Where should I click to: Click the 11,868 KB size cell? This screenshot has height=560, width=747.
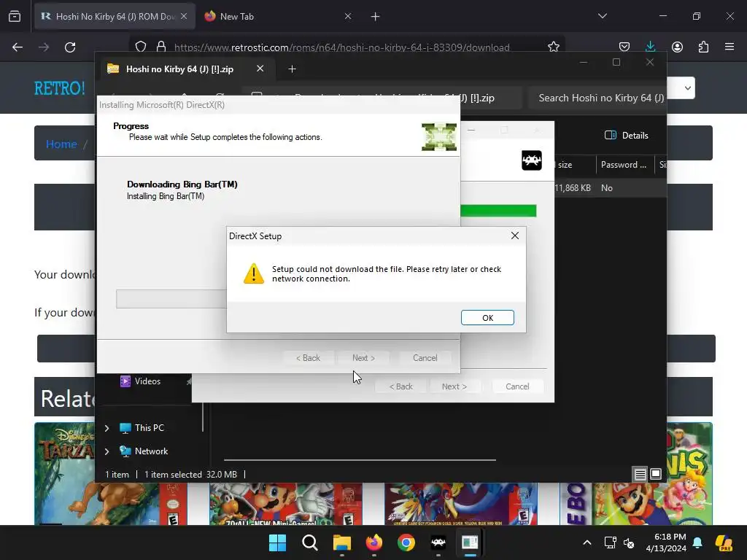click(572, 188)
